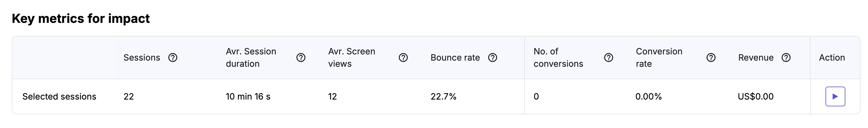Click the Sessions column header

click(142, 58)
